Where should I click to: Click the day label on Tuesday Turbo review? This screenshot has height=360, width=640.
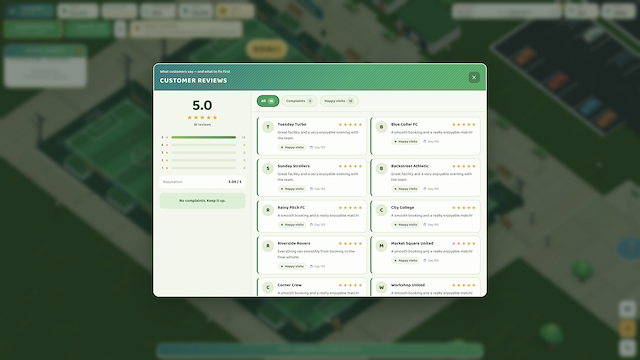[318, 147]
